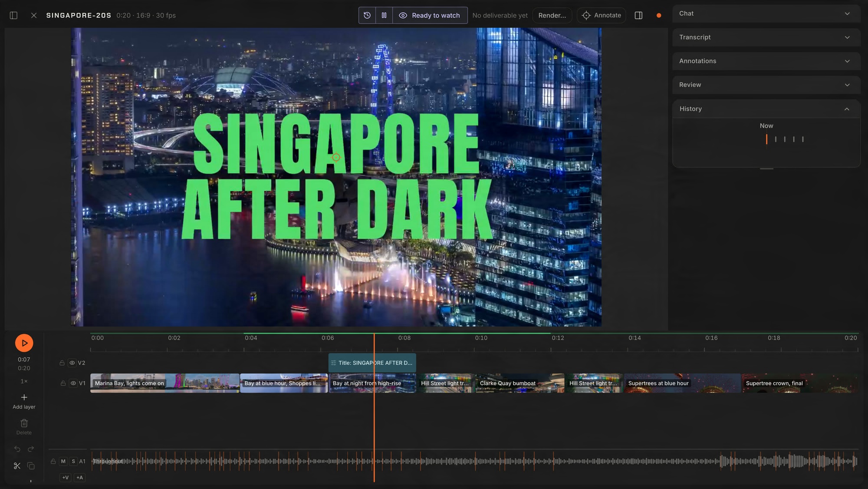Select the Now marker in History
Image resolution: width=868 pixels, height=489 pixels.
tap(766, 139)
